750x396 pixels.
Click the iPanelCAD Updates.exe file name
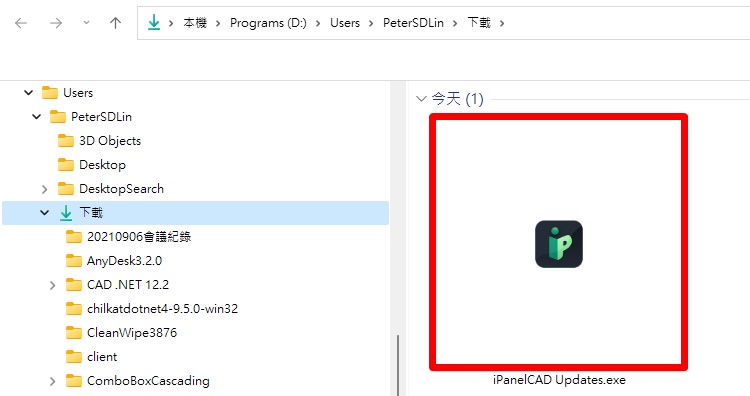pos(559,380)
